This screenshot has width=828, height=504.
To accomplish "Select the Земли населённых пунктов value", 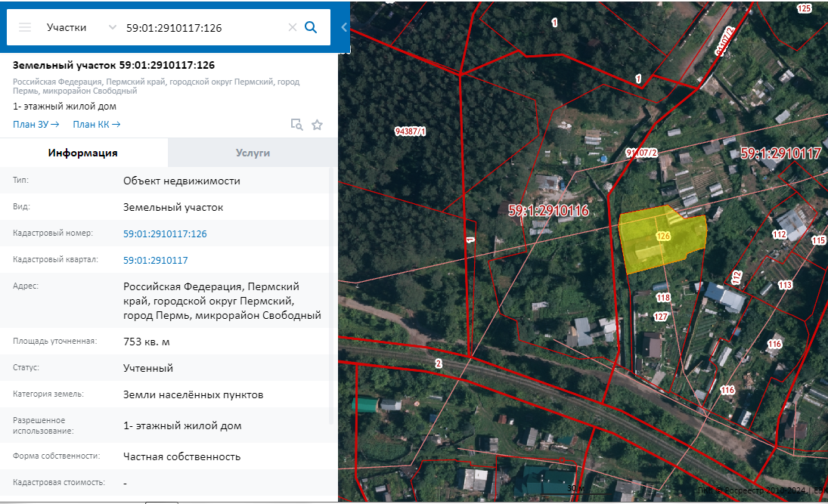I will 194,394.
